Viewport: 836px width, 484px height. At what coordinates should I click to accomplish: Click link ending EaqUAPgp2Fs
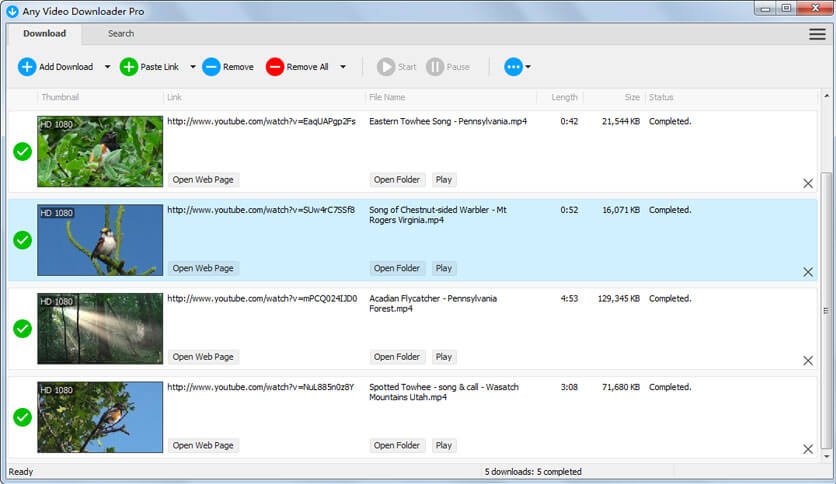[x=261, y=121]
